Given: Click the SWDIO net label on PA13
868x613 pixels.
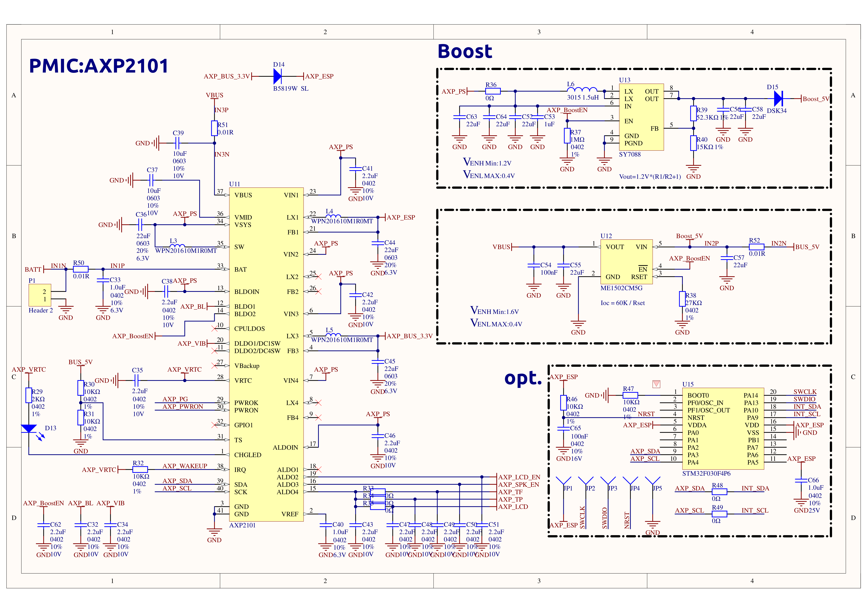Looking at the screenshot, I should tap(804, 399).
